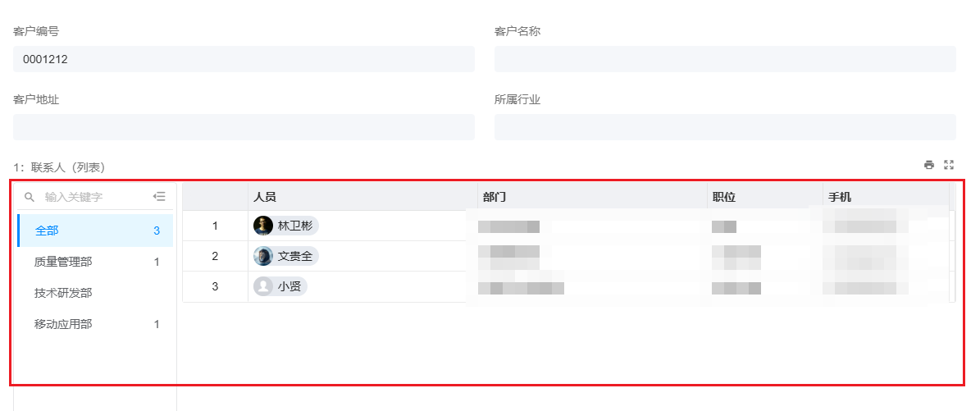The image size is (980, 411).
Task: Expand the contacts table to fullscreen
Action: point(950,165)
